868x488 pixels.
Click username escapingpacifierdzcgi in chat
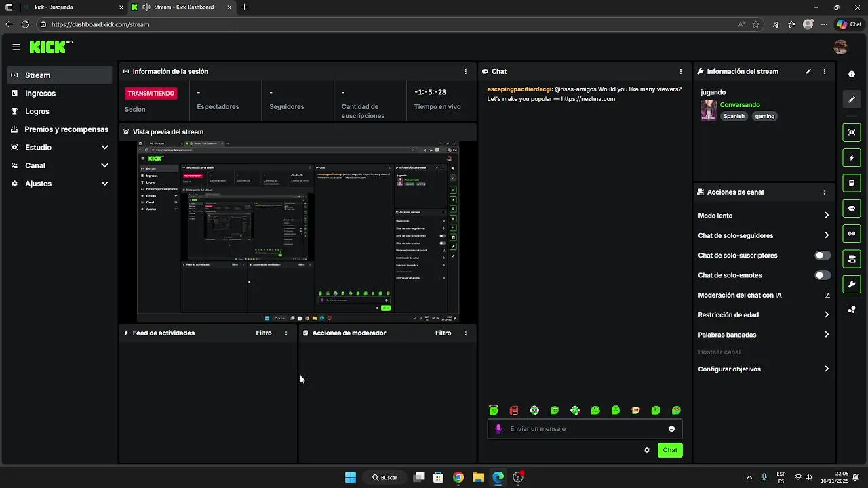[x=519, y=89]
